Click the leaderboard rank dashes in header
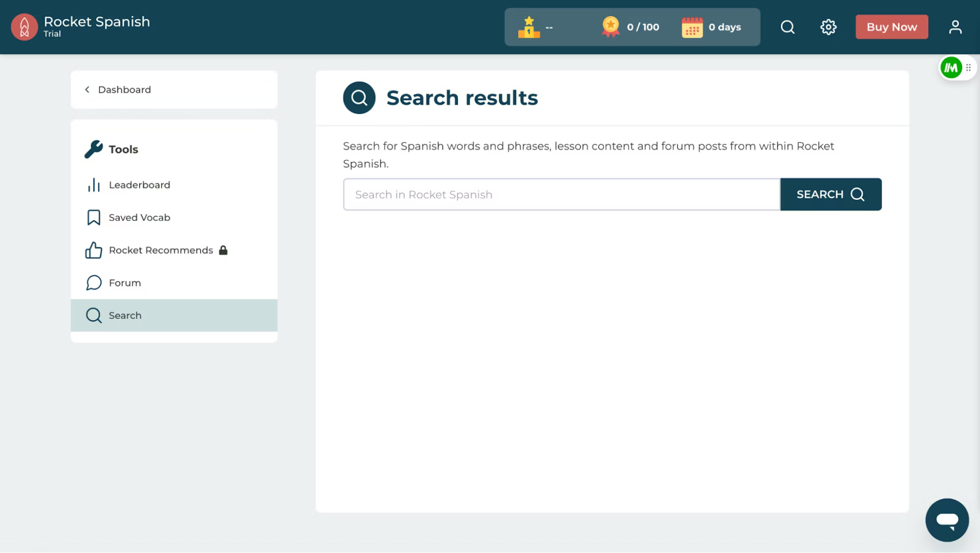980x553 pixels. click(x=549, y=27)
